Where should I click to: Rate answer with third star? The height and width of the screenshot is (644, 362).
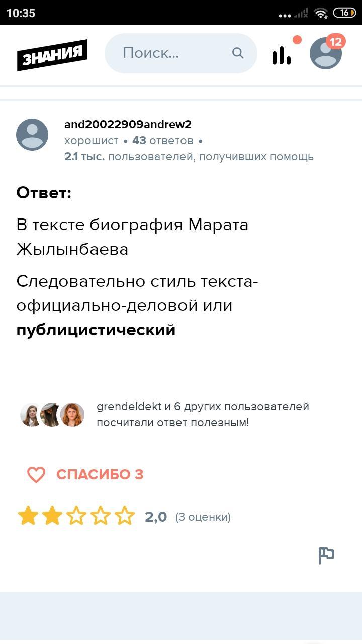(x=76, y=516)
